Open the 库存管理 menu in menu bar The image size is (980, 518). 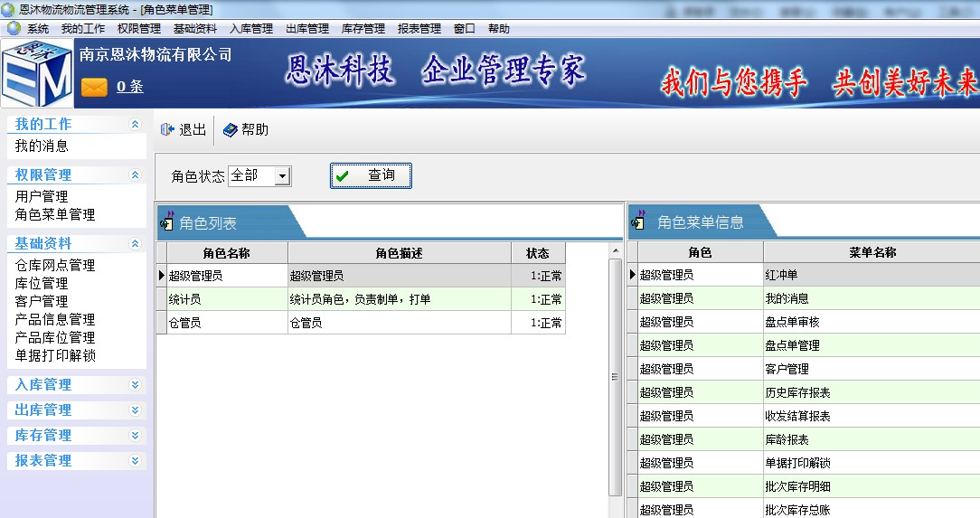(363, 28)
